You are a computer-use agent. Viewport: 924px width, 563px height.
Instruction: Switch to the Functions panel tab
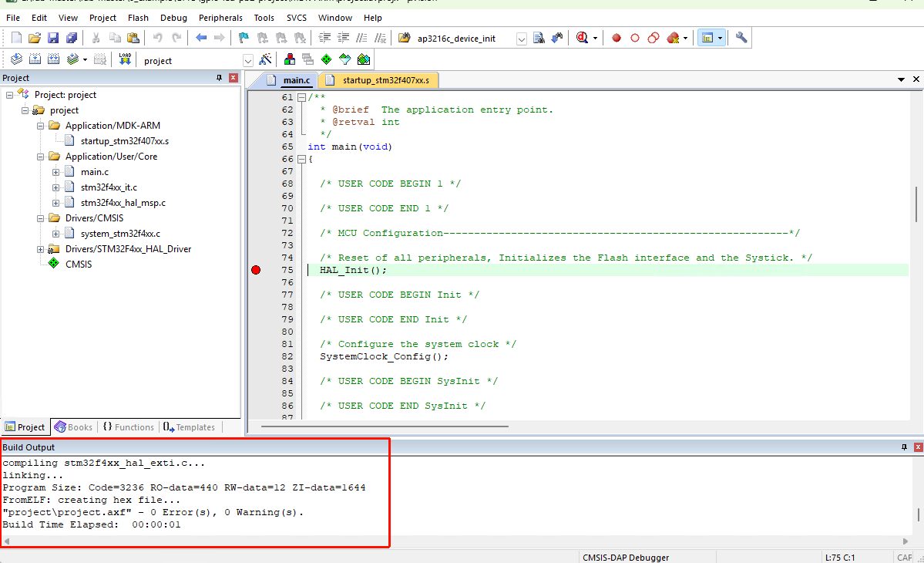(x=128, y=427)
